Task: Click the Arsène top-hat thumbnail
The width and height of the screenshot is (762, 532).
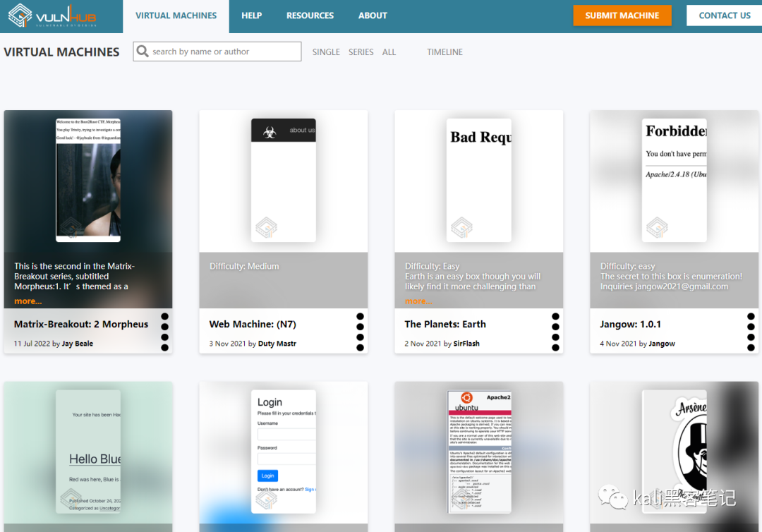Action: click(674, 452)
